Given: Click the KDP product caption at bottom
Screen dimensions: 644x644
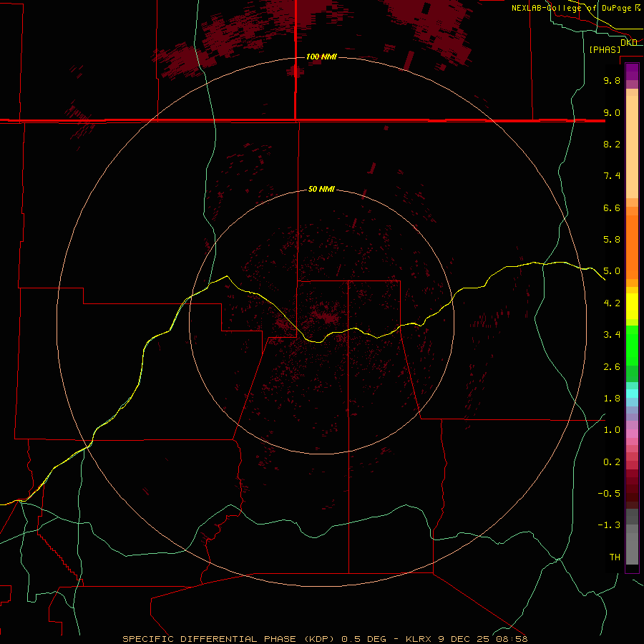Looking at the screenshot, I should pos(325,639).
